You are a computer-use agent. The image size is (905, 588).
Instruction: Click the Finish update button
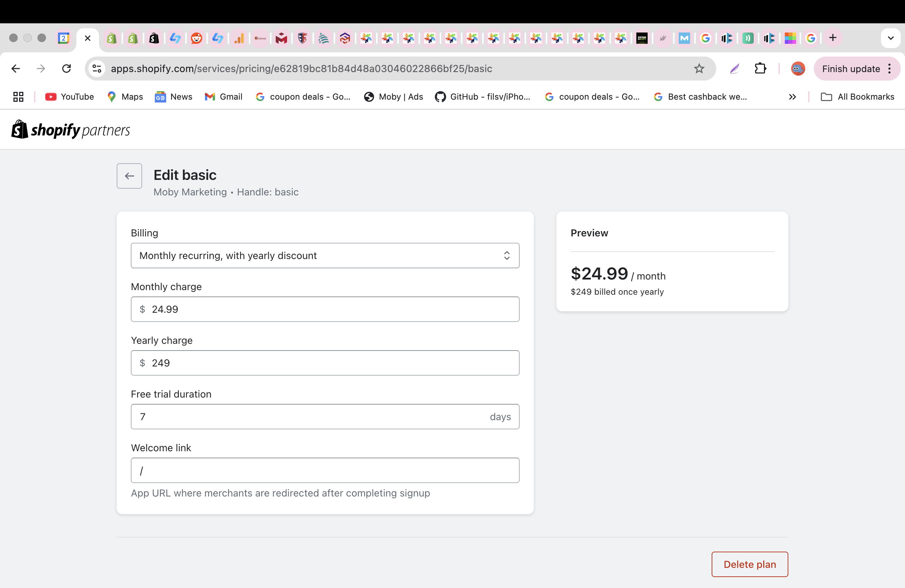coord(850,69)
